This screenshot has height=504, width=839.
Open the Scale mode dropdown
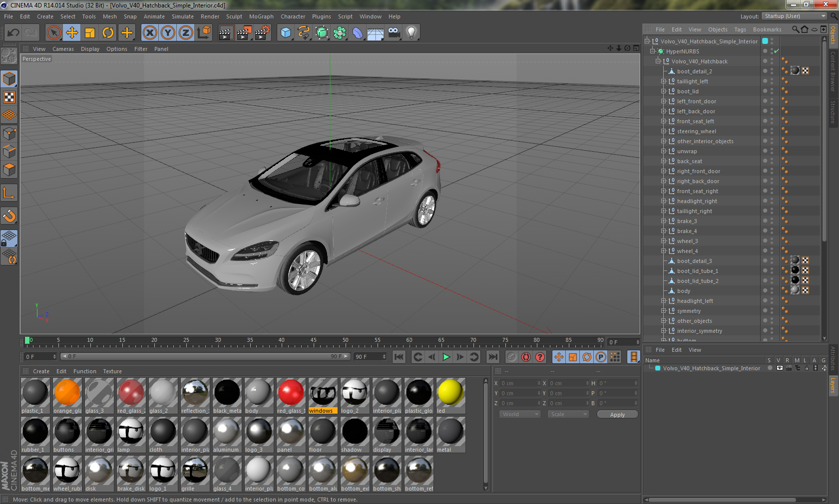[568, 414]
